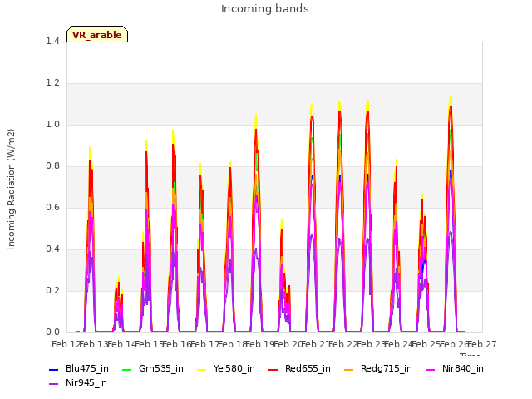
Task: Click the 1.2 y-axis tick label
Action: tap(52, 83)
